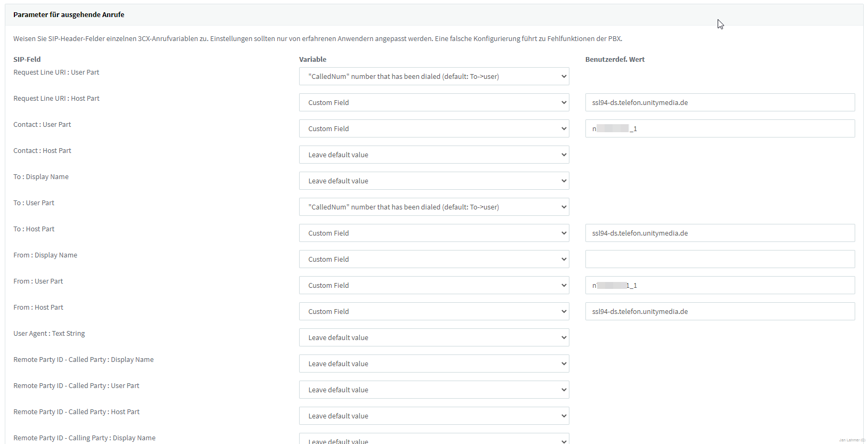Expand Remote Party ID Called Party User Part dropdown
Image resolution: width=868 pixels, height=444 pixels.
click(x=433, y=390)
